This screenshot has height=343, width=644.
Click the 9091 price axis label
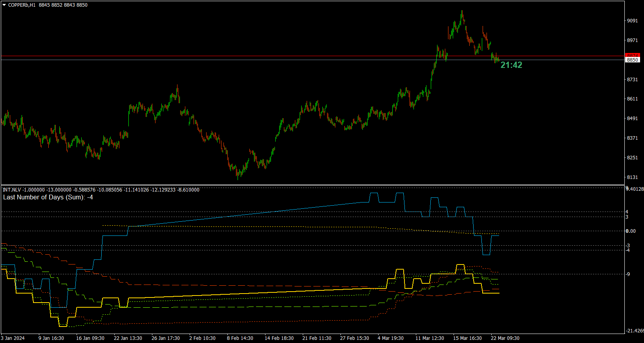click(632, 21)
